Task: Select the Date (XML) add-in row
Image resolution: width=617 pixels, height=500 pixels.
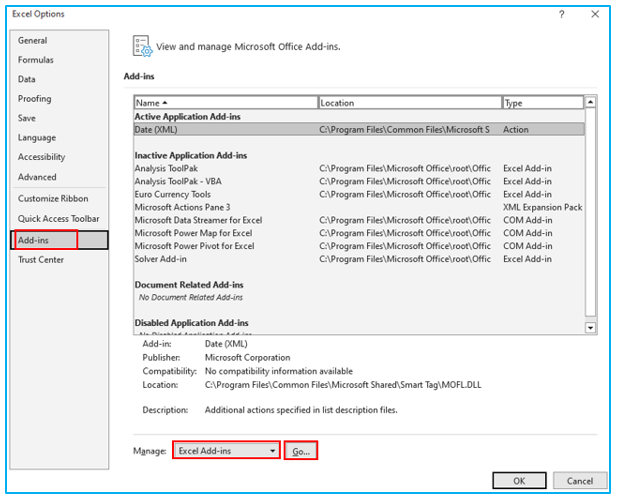Action: pos(359,129)
